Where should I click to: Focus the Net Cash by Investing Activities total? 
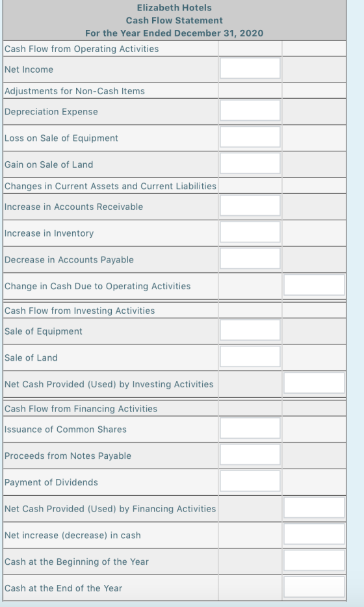click(314, 383)
